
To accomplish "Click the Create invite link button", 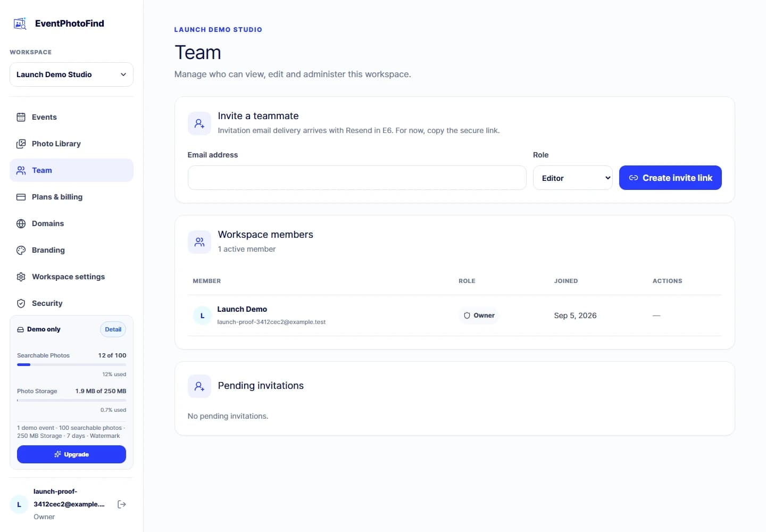I will (x=670, y=178).
